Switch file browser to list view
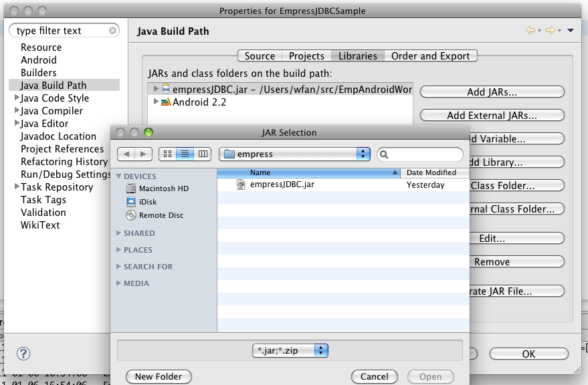 [x=185, y=154]
